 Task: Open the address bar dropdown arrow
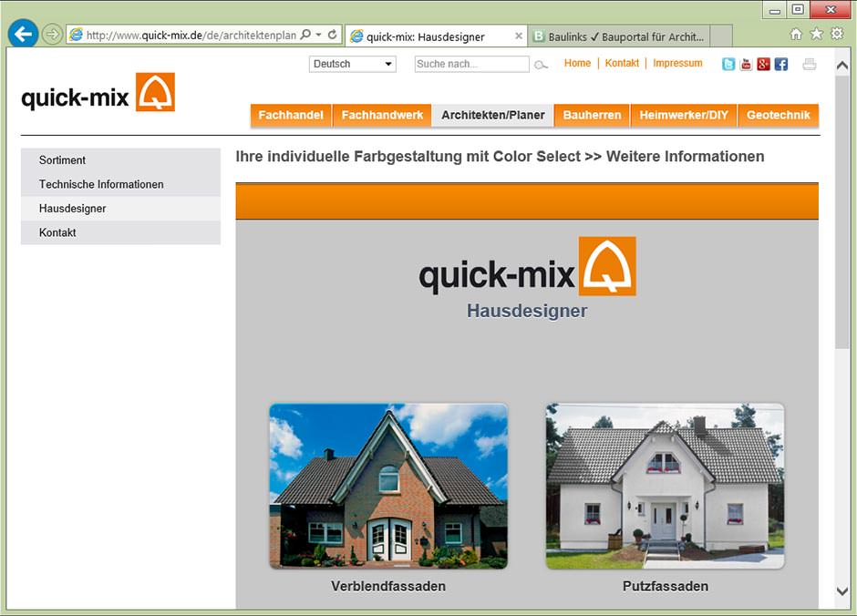coord(319,35)
